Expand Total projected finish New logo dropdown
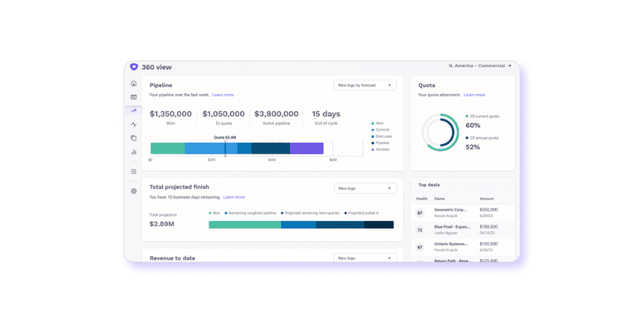The image size is (644, 322). pos(365,189)
